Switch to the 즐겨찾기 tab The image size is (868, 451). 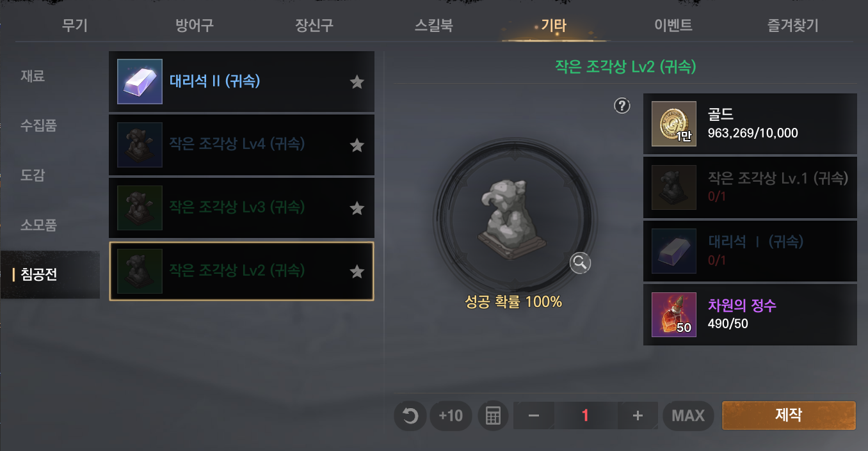793,26
